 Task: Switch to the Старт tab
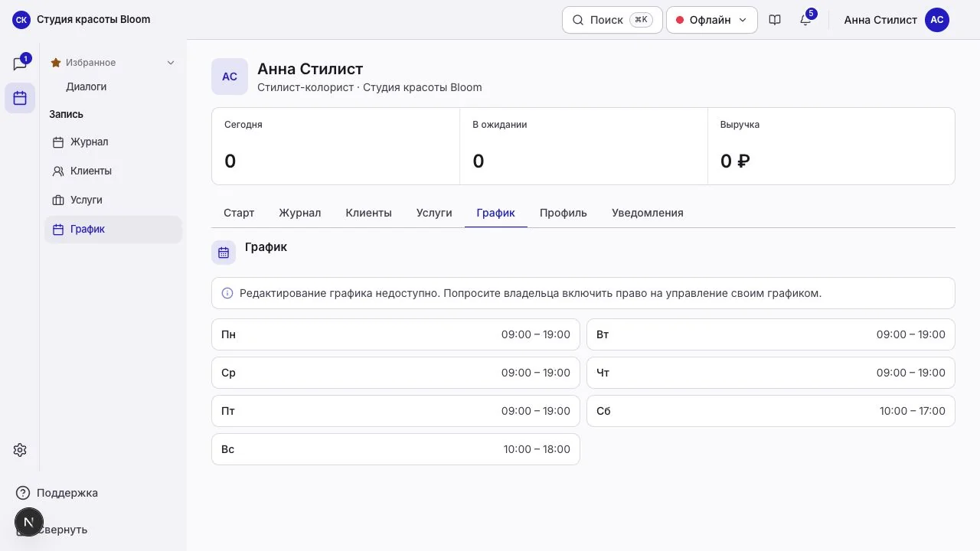239,213
